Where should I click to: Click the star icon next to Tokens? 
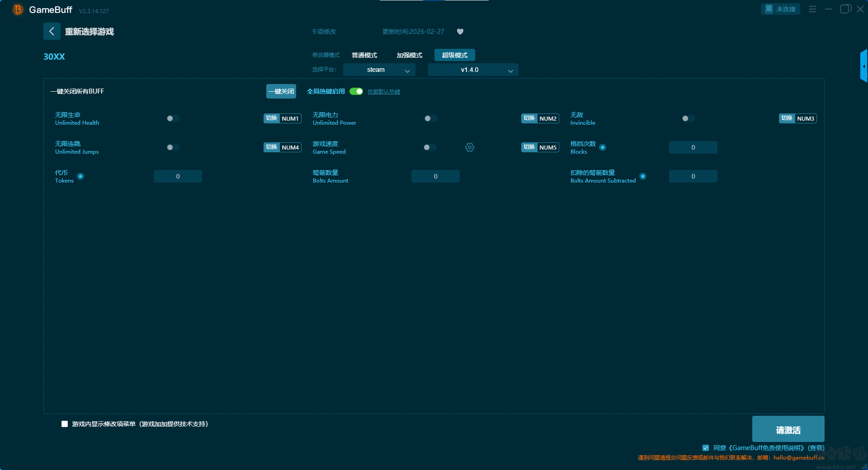[x=80, y=176]
